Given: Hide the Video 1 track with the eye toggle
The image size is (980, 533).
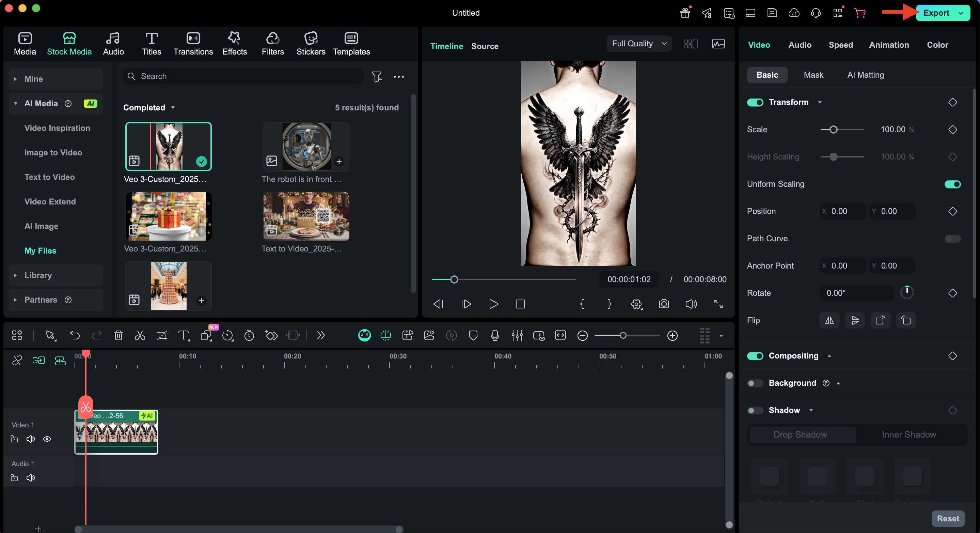Looking at the screenshot, I should 47,439.
